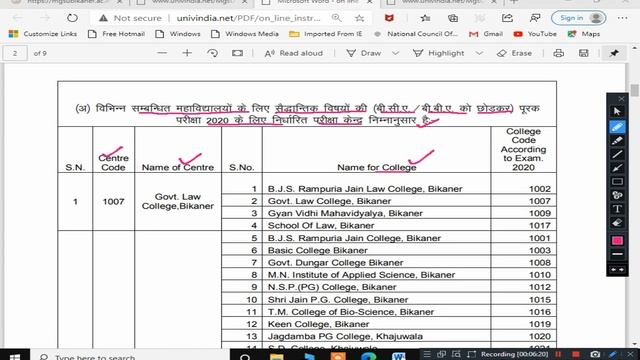Refresh the browser page

point(72,18)
